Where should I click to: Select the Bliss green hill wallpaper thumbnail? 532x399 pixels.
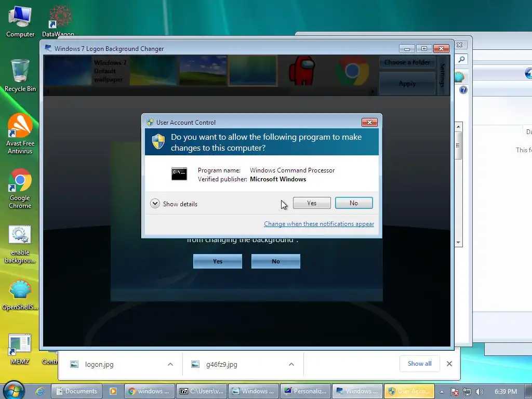point(203,71)
